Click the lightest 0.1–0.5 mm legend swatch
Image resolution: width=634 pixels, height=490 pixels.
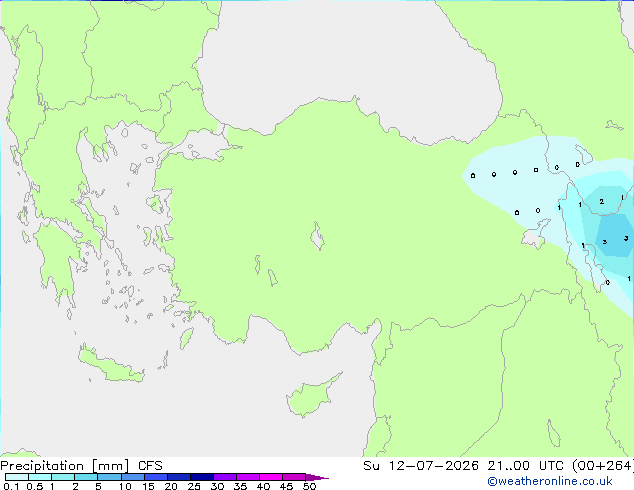17,477
